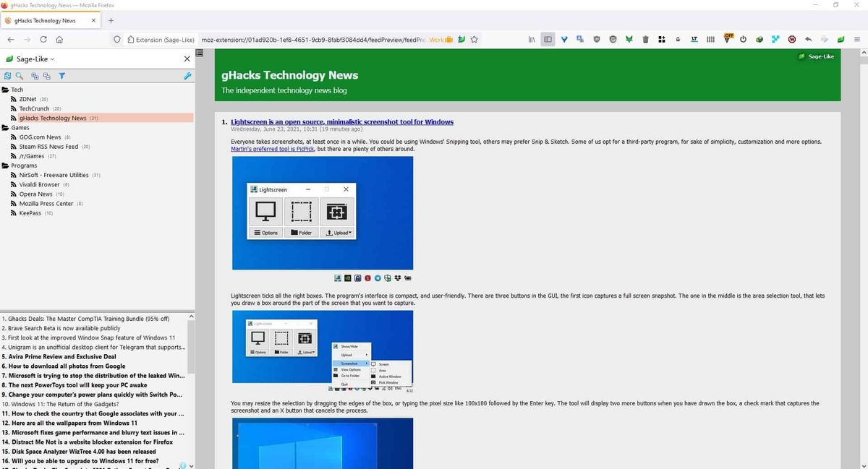Viewport: 868px width, 469px height.
Task: Open the Lightscreen article title link
Action: (x=342, y=122)
